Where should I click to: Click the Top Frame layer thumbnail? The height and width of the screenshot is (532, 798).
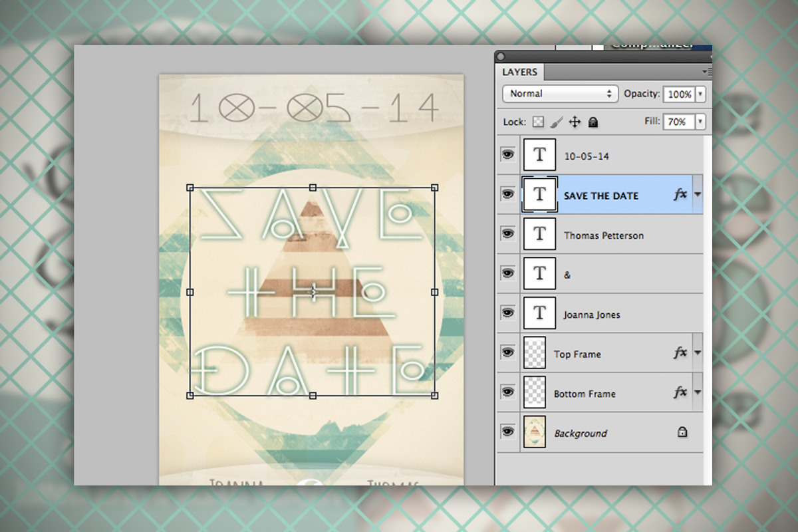tap(535, 352)
